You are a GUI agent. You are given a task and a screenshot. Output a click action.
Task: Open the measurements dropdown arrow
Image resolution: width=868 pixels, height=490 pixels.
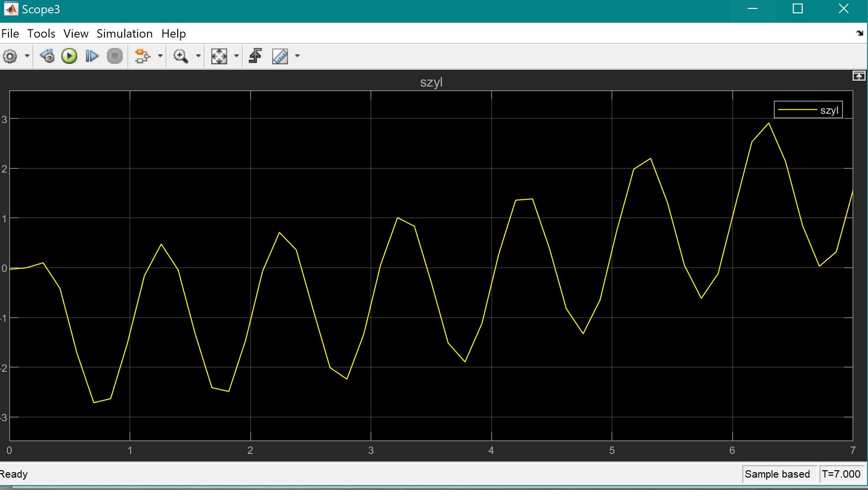(x=297, y=56)
